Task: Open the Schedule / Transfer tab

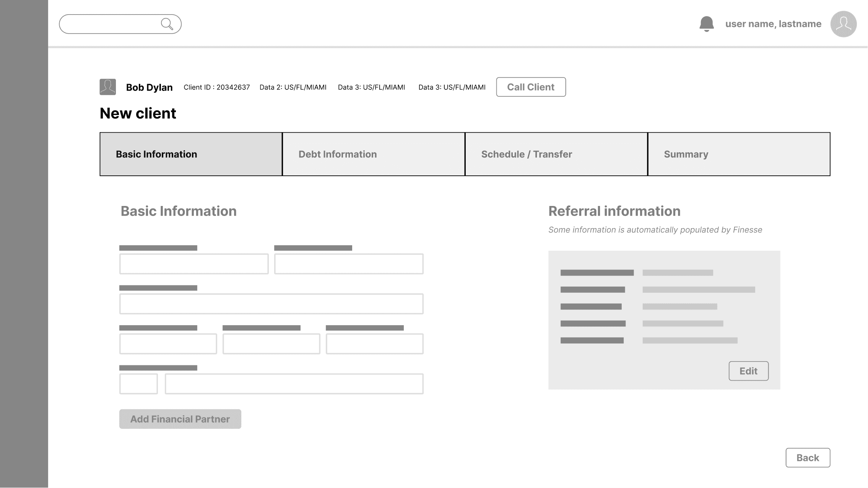Action: pyautogui.click(x=556, y=154)
